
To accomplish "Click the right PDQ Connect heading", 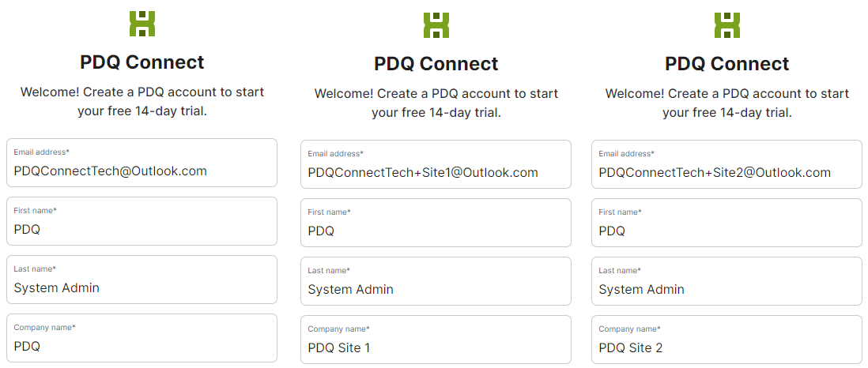I will [x=726, y=64].
